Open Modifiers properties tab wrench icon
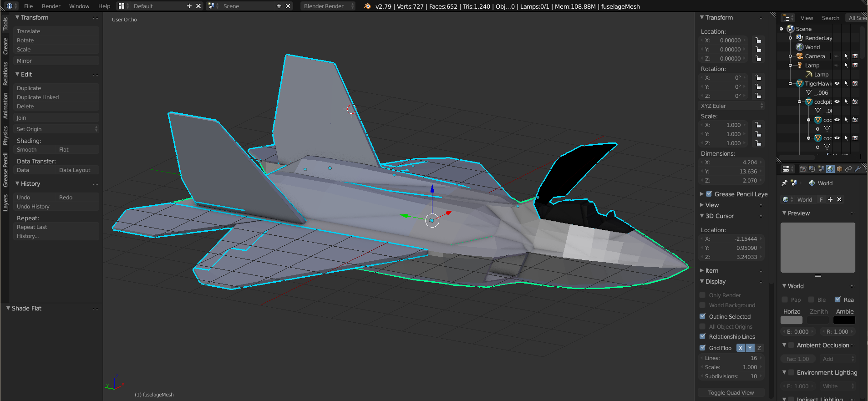Image resolution: width=868 pixels, height=401 pixels. (858, 169)
